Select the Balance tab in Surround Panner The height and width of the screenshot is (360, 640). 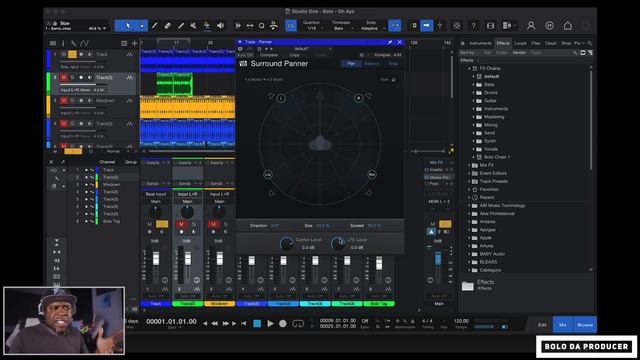[372, 64]
